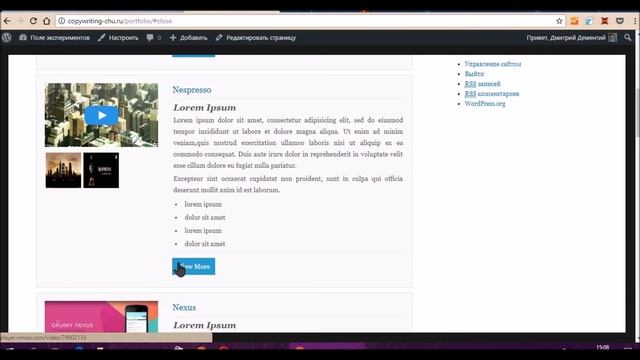Open the Добавить menu
The width and height of the screenshot is (640, 360).
(189, 38)
